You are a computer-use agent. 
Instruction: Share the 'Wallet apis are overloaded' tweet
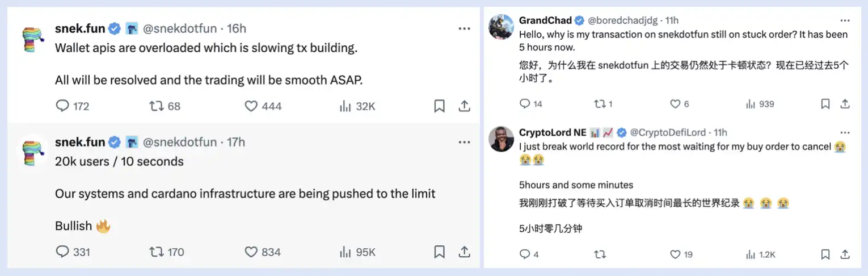coord(464,106)
